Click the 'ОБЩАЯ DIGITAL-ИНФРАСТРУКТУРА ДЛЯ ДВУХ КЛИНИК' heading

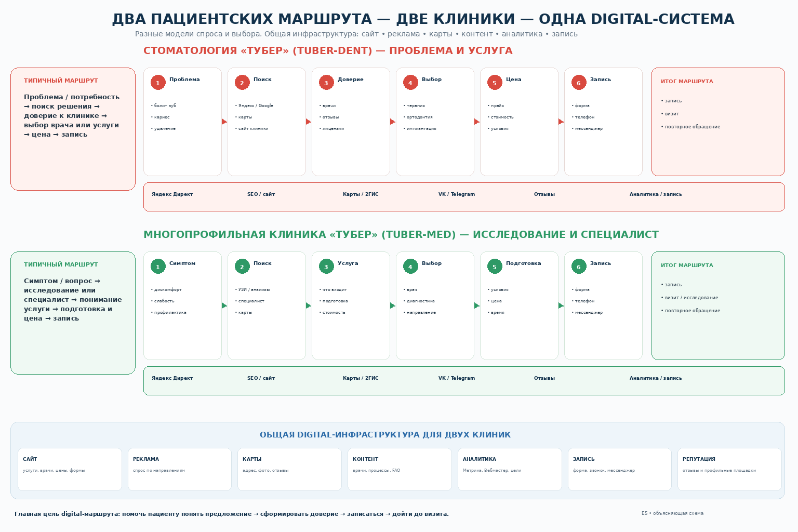pyautogui.click(x=385, y=435)
